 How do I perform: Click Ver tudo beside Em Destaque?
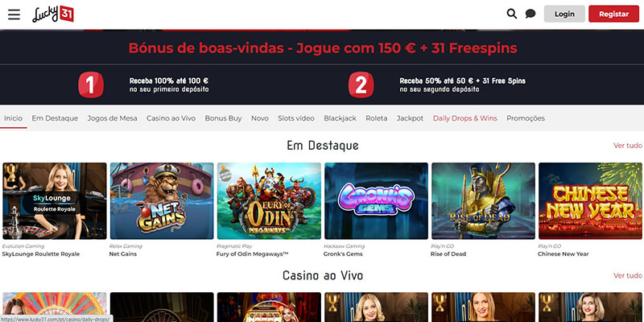click(x=628, y=146)
